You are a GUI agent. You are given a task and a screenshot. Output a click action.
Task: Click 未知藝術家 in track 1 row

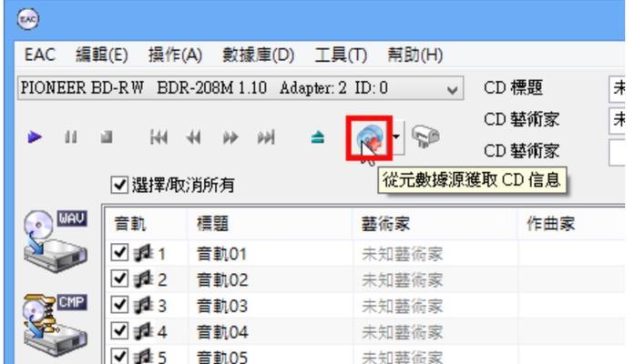[402, 254]
